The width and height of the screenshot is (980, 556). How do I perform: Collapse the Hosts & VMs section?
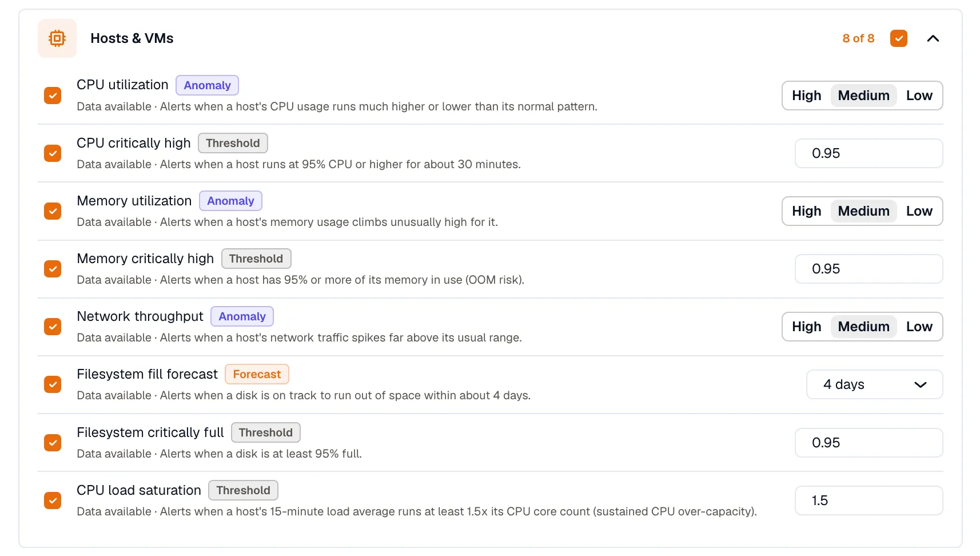933,38
